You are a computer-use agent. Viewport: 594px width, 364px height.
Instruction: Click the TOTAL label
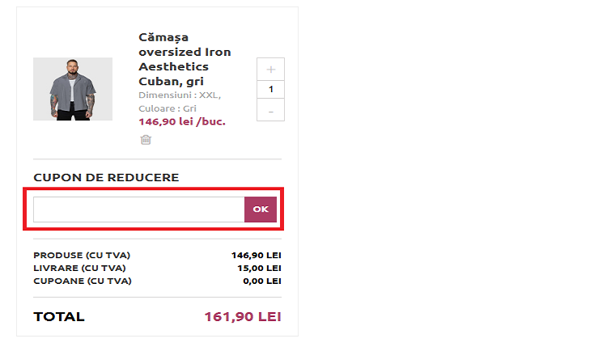pyautogui.click(x=59, y=316)
